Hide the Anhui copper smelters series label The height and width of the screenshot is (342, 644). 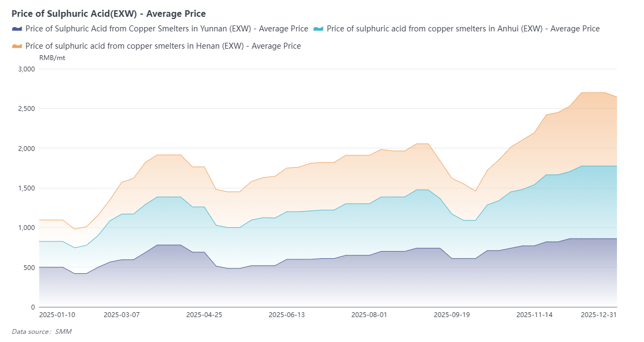click(x=463, y=29)
